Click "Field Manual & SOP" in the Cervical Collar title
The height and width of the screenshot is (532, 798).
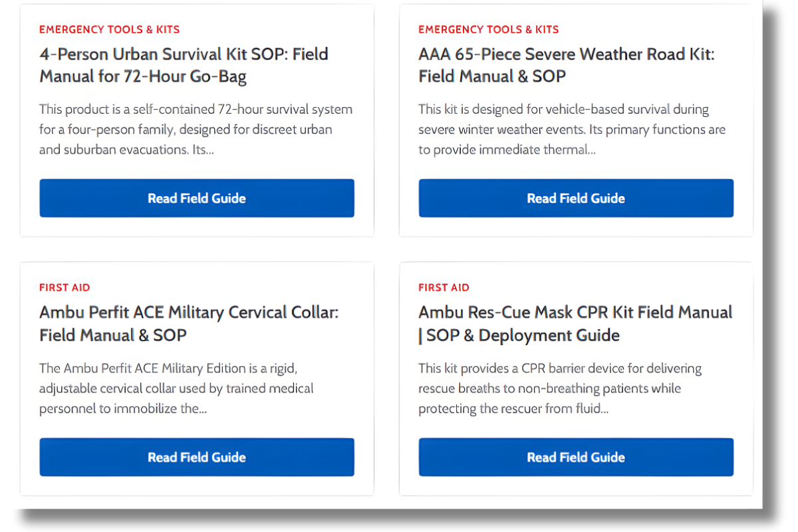(113, 335)
